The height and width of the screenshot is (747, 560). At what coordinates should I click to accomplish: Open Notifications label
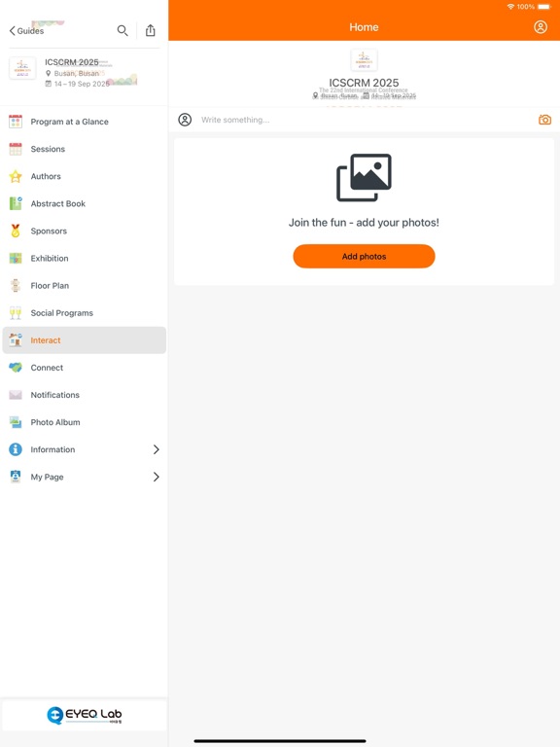point(54,395)
